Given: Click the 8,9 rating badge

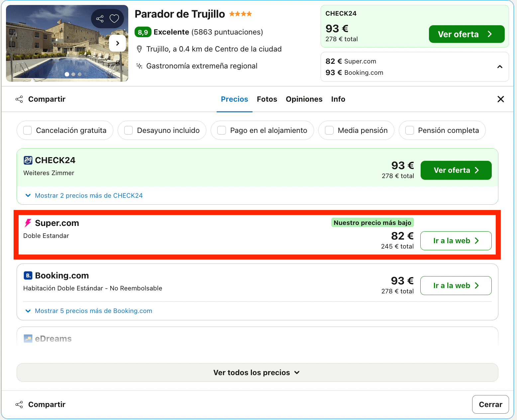Looking at the screenshot, I should click(143, 32).
